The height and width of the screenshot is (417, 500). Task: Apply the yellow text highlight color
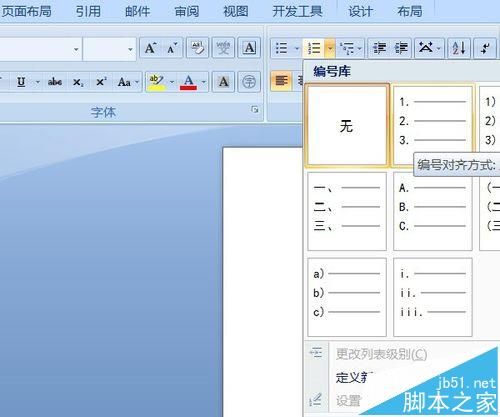click(x=157, y=82)
